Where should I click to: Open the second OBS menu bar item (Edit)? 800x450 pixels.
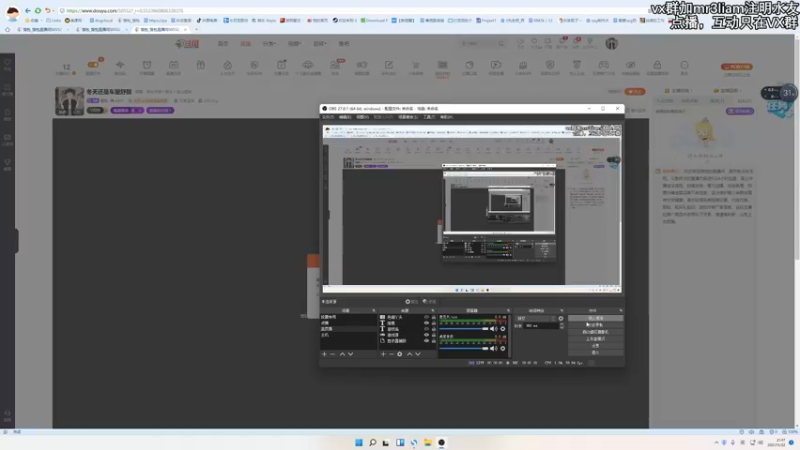345,117
